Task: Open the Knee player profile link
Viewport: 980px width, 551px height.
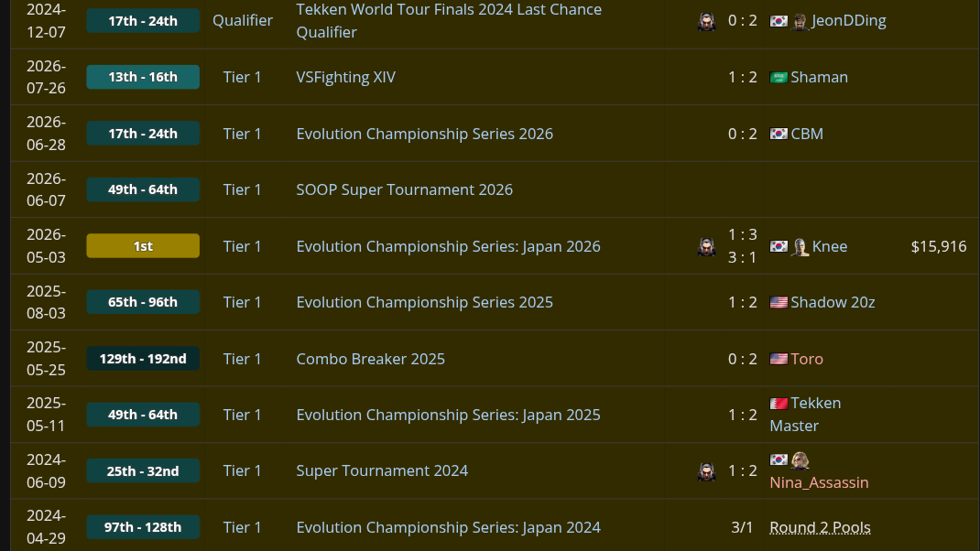Action: coord(830,246)
